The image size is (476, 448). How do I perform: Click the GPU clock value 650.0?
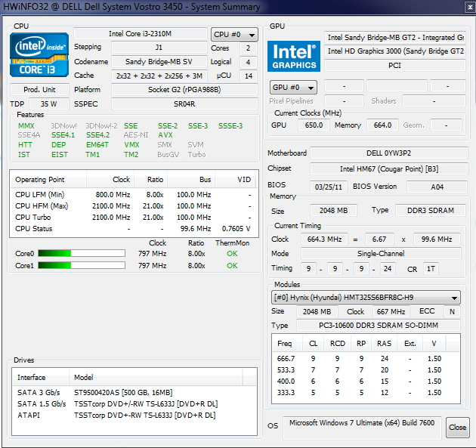(x=314, y=125)
